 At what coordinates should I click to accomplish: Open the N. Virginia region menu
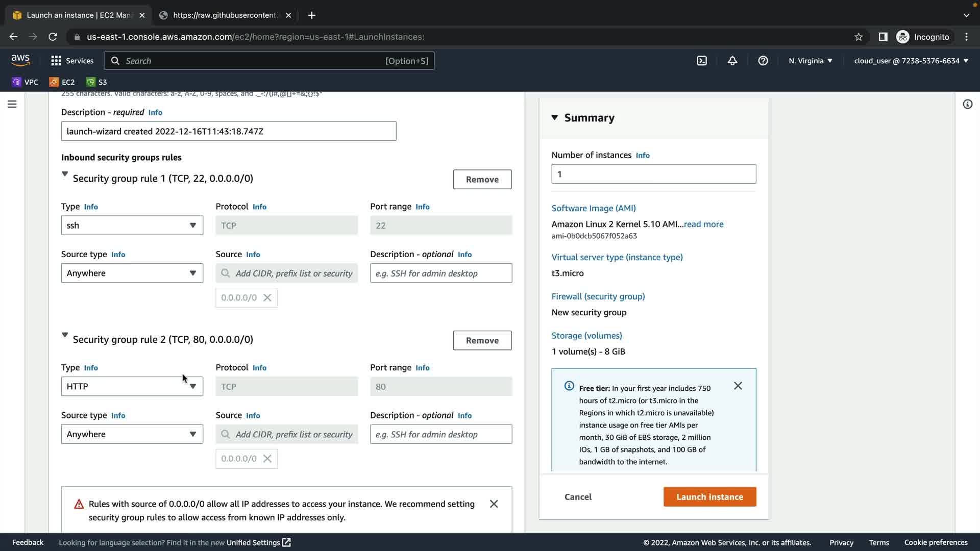coord(811,61)
